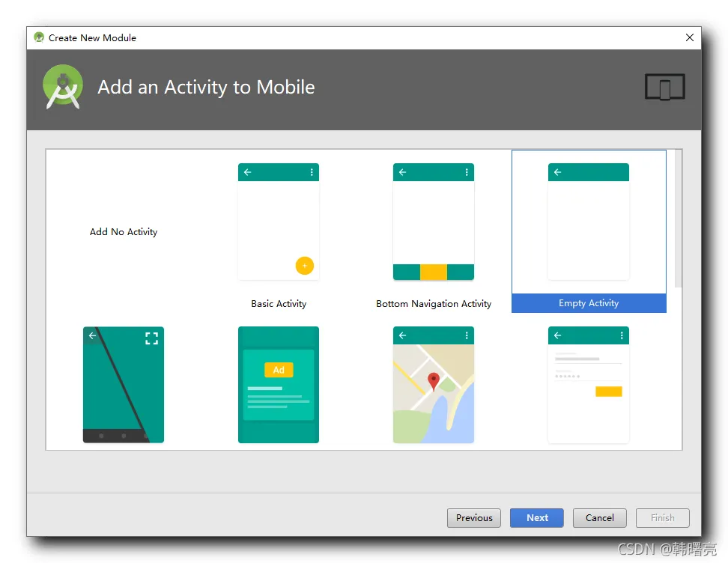Choose the Basic Activity template thumbnail

[279, 222]
